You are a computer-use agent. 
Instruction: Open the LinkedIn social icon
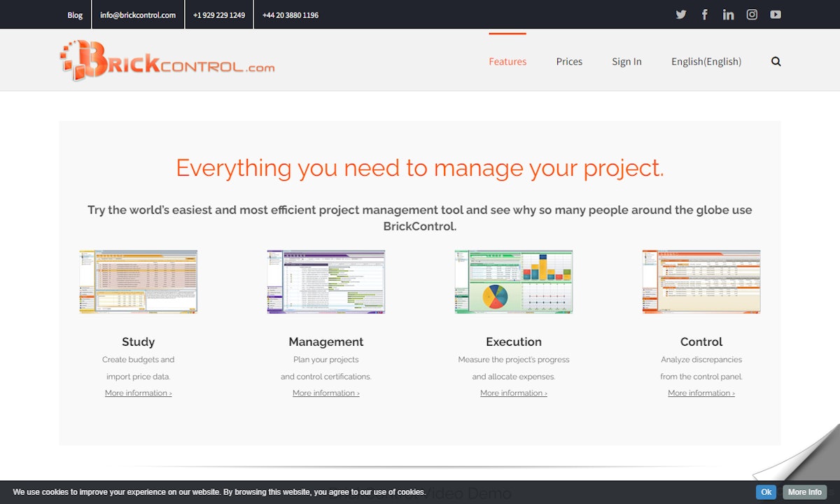(x=728, y=15)
